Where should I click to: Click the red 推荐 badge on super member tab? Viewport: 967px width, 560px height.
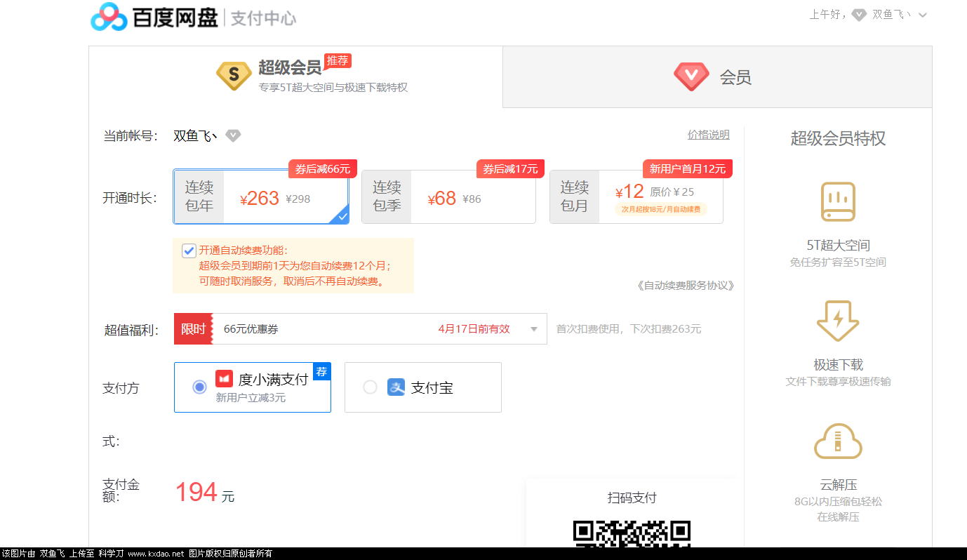[x=338, y=60]
